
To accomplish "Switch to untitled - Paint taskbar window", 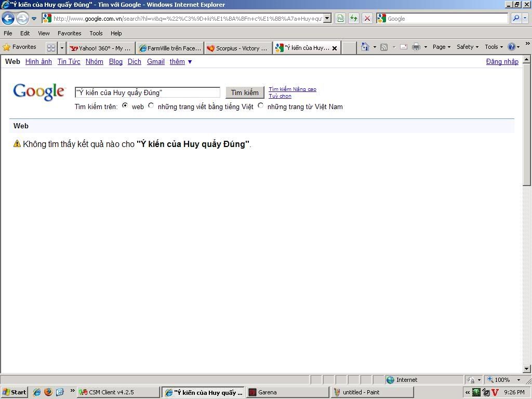I will (x=372, y=392).
